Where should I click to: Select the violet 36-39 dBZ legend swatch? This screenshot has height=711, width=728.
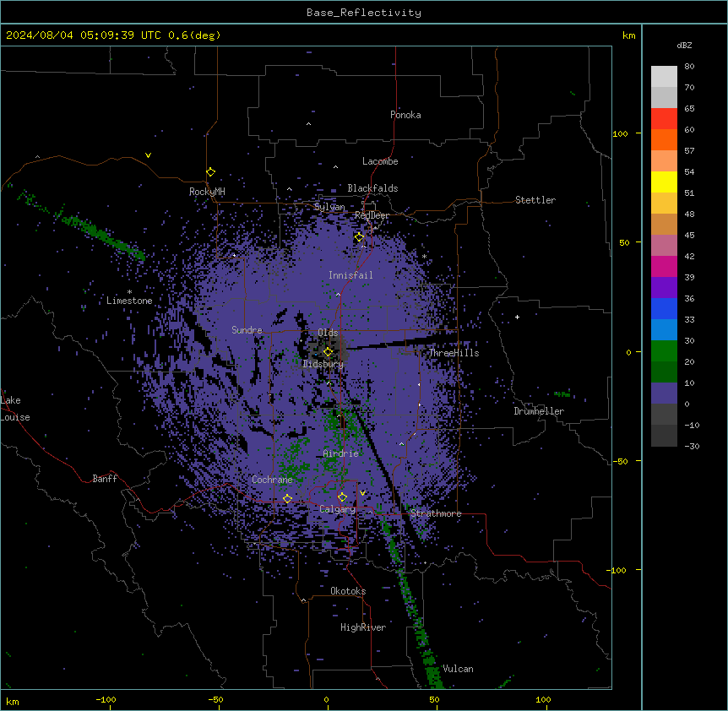[664, 288]
